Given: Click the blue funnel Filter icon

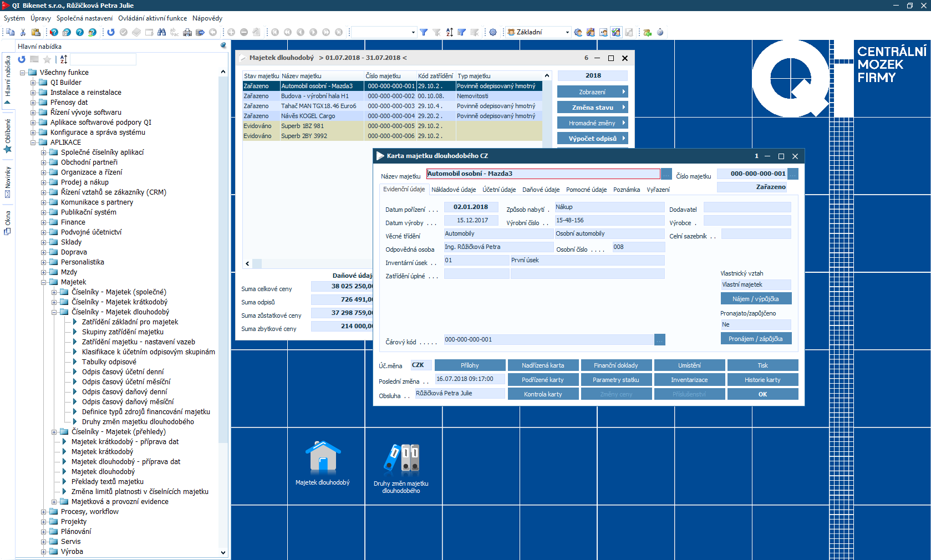Looking at the screenshot, I should 424,32.
